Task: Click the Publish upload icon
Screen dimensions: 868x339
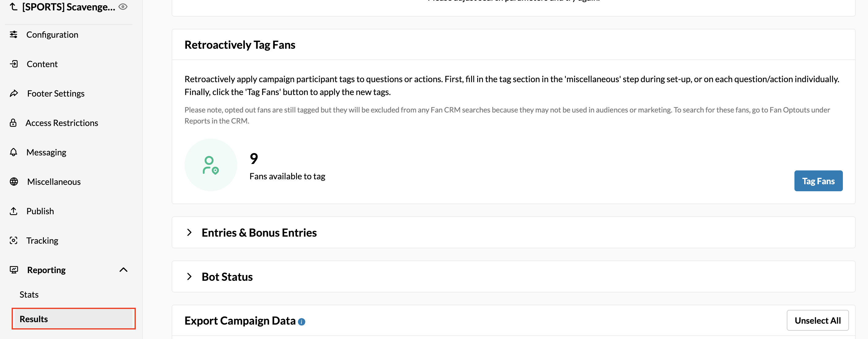Action: pos(13,211)
